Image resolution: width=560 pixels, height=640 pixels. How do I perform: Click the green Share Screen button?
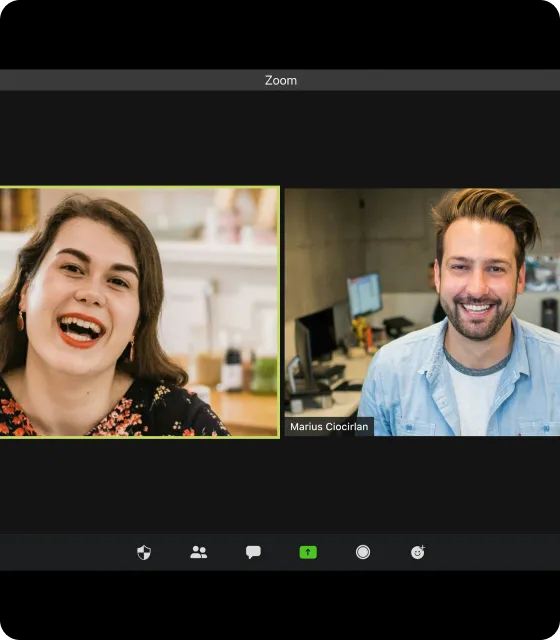(x=308, y=552)
